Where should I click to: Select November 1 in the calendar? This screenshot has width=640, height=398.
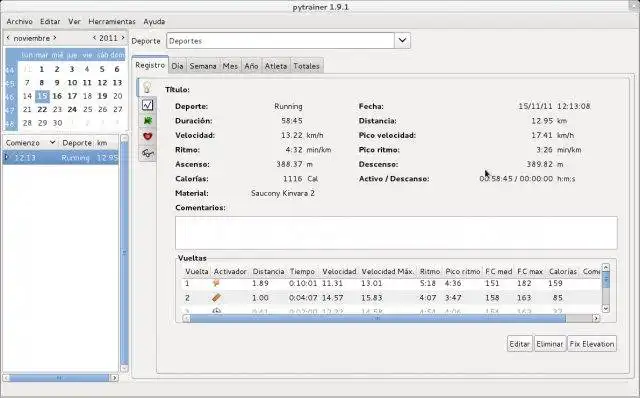[x=42, y=69]
